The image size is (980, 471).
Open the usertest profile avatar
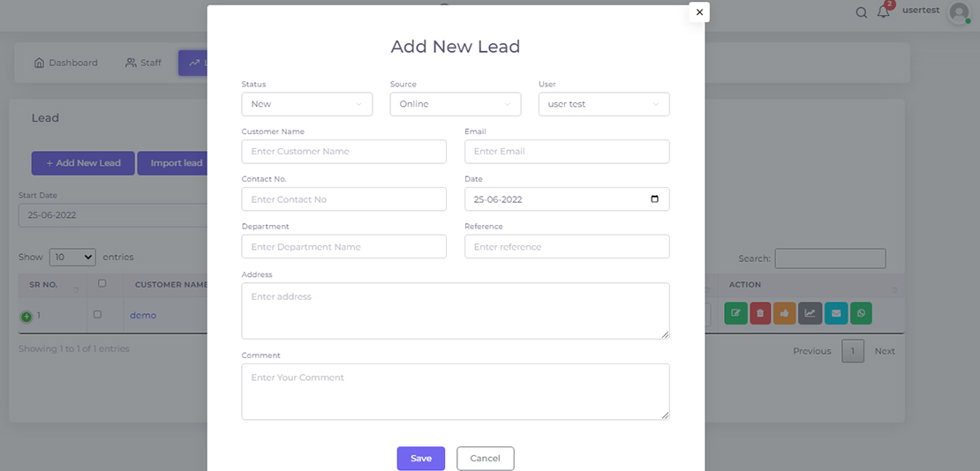tap(959, 12)
